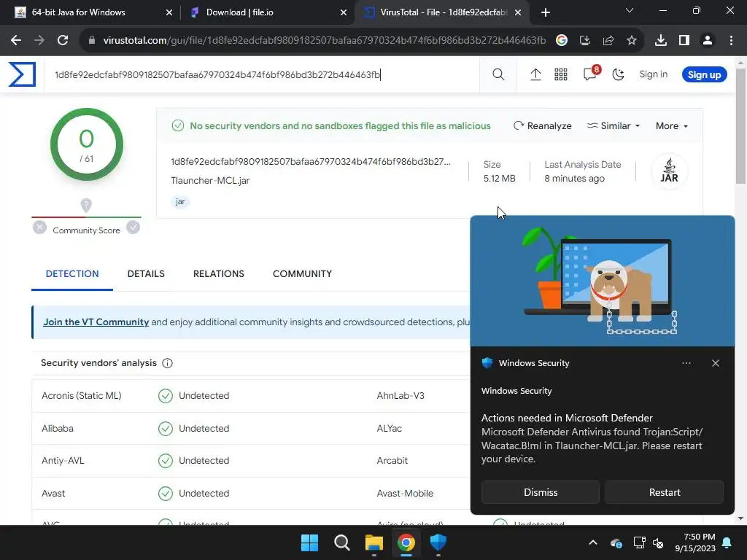
Task: Open the Windows Start menu
Action: pyautogui.click(x=309, y=542)
